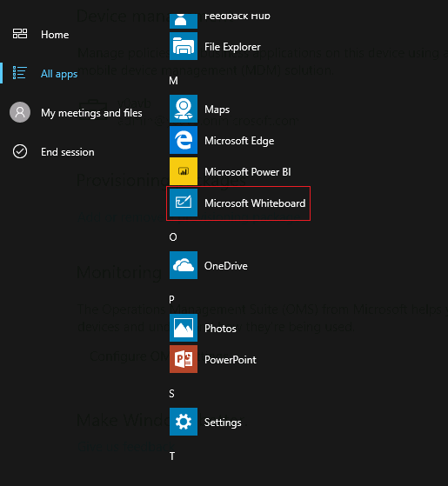The width and height of the screenshot is (448, 486).
Task: Launch the Microsoft Edge icon
Action: 184,140
